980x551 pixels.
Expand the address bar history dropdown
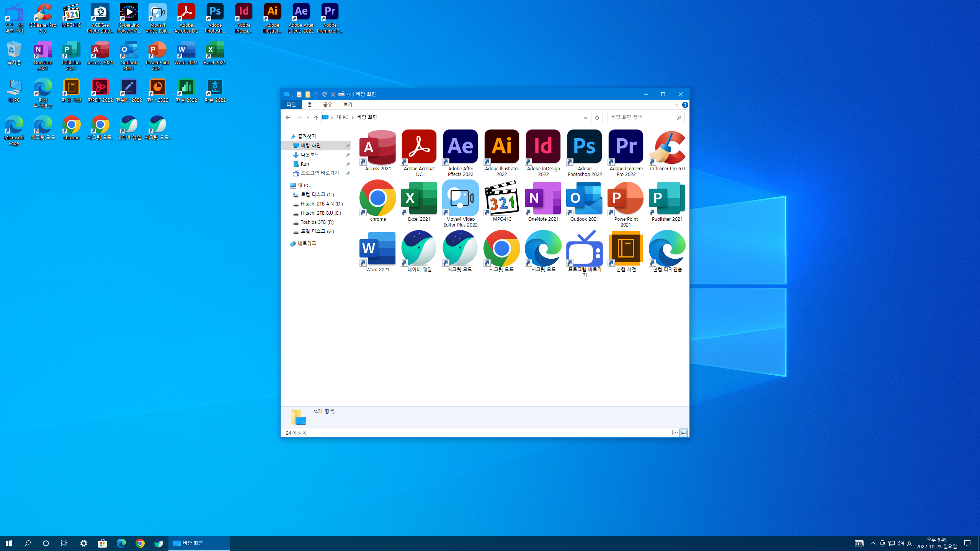585,117
